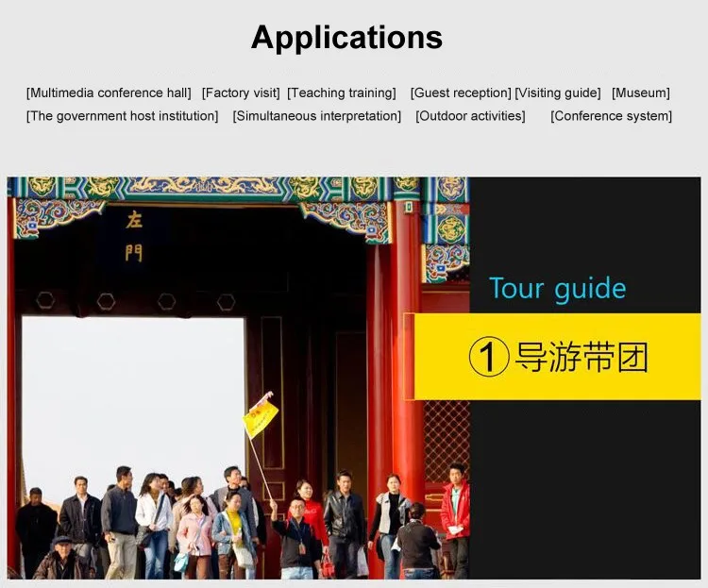
Task: Select the blue Tour guide title
Action: (x=557, y=289)
